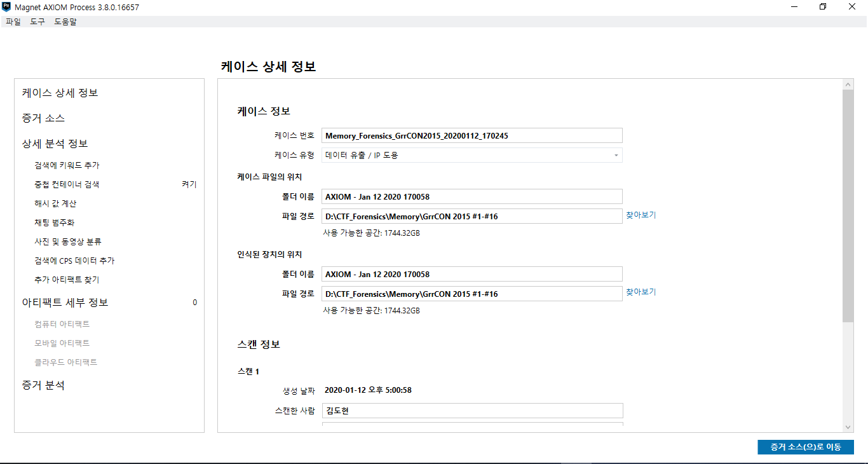Select 컴퓨터 아티팩트 item
This screenshot has width=868, height=464.
(62, 324)
